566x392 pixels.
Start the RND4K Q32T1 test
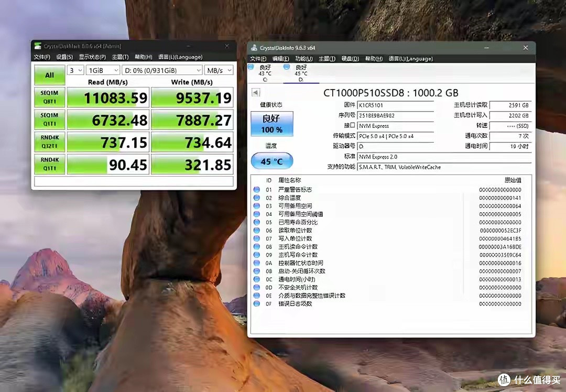(x=50, y=142)
